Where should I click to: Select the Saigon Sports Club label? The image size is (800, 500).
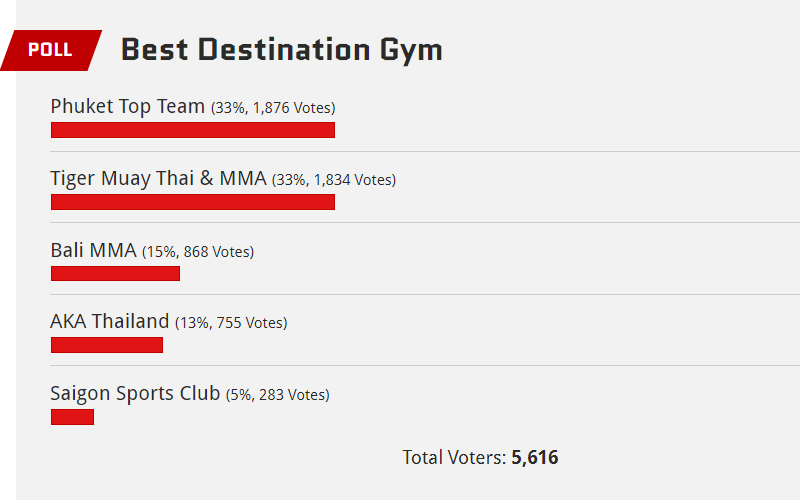point(135,393)
